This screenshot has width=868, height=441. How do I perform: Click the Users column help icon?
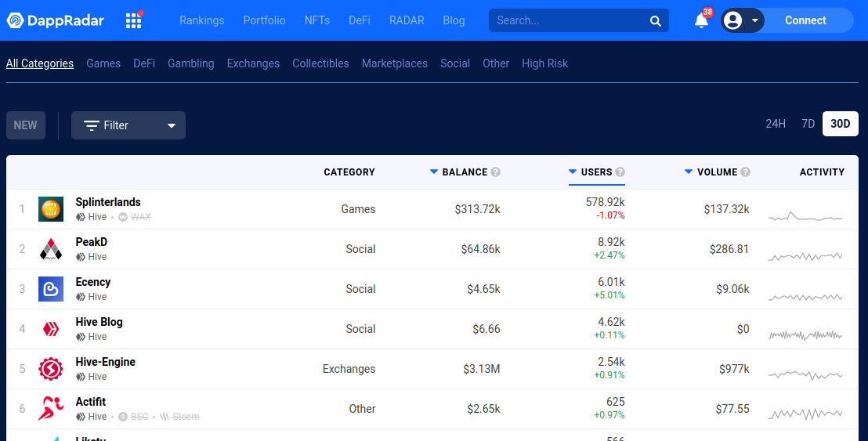(620, 172)
